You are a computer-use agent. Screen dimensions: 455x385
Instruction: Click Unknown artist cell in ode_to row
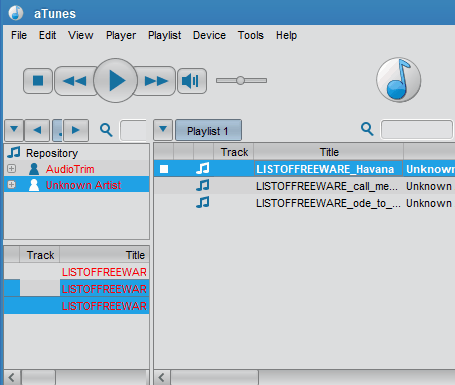click(429, 203)
